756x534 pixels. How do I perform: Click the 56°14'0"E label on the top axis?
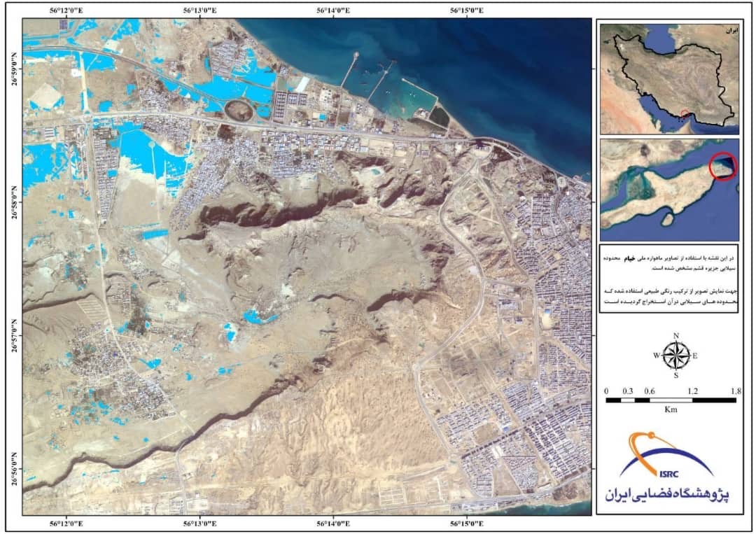(334, 10)
